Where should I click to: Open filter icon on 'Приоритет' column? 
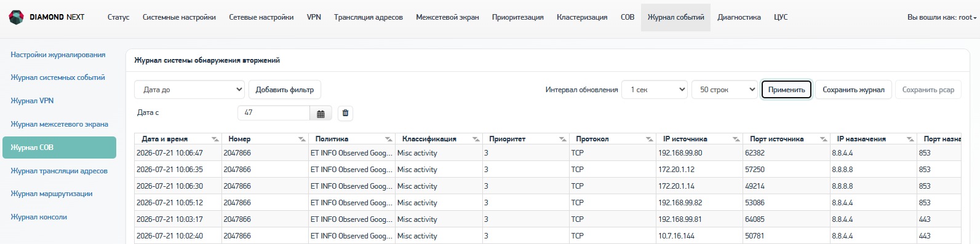(562, 139)
